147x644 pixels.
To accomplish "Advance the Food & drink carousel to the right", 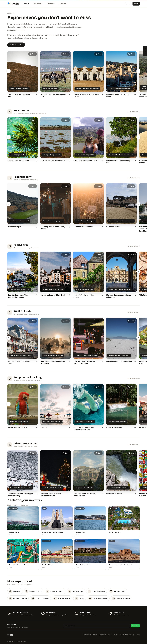I will pyautogui.click(x=139, y=271).
